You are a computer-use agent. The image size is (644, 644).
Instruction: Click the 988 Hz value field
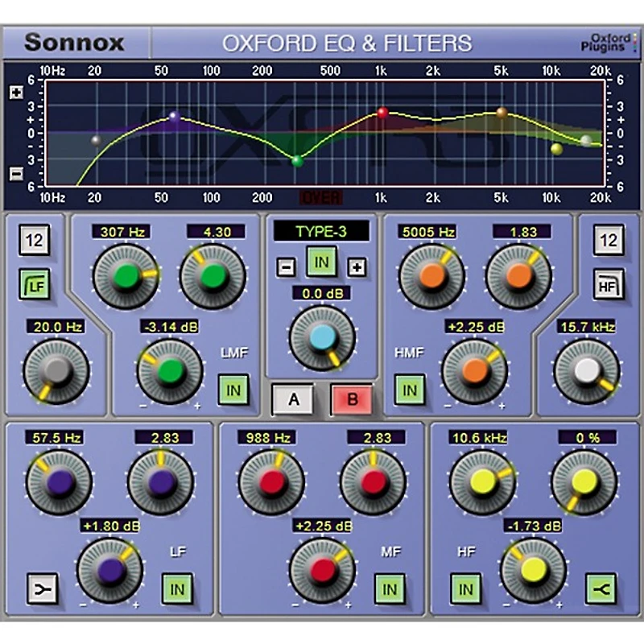click(x=267, y=437)
